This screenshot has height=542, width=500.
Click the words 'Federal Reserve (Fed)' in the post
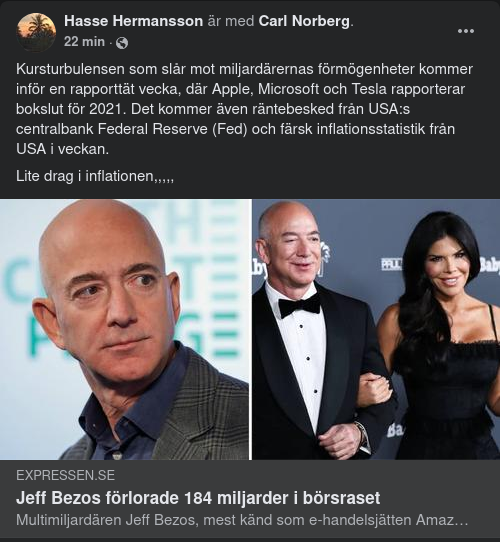tap(173, 129)
